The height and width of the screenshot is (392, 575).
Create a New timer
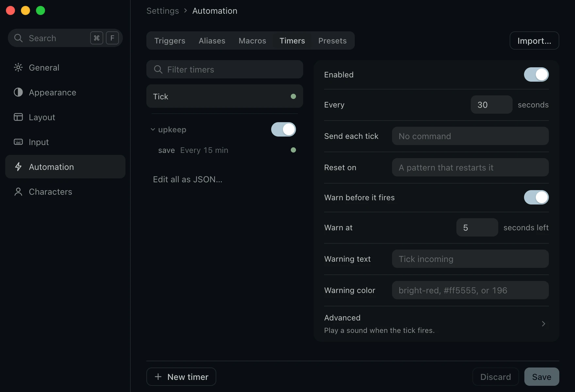(181, 377)
